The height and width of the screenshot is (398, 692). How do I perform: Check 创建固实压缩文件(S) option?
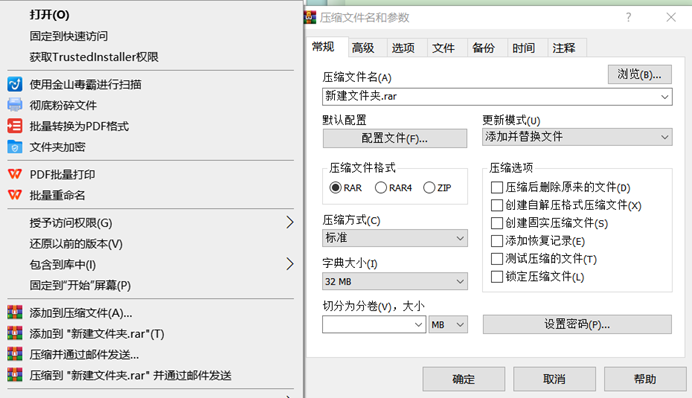[x=496, y=223]
